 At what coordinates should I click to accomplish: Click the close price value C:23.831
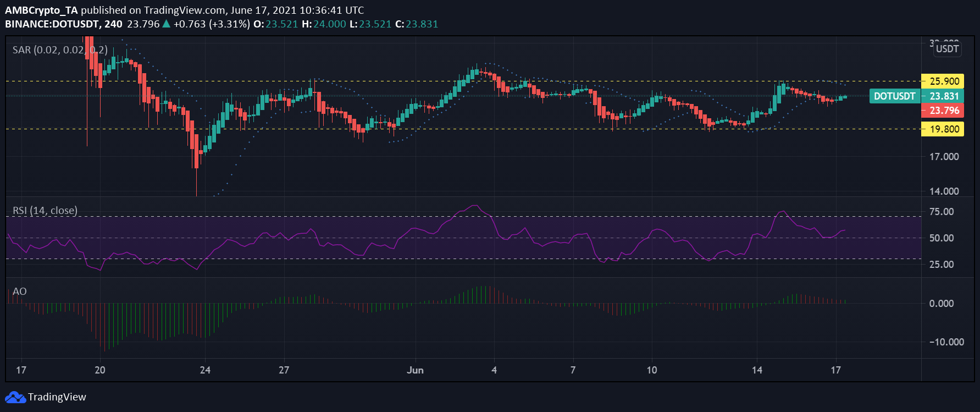(417, 24)
